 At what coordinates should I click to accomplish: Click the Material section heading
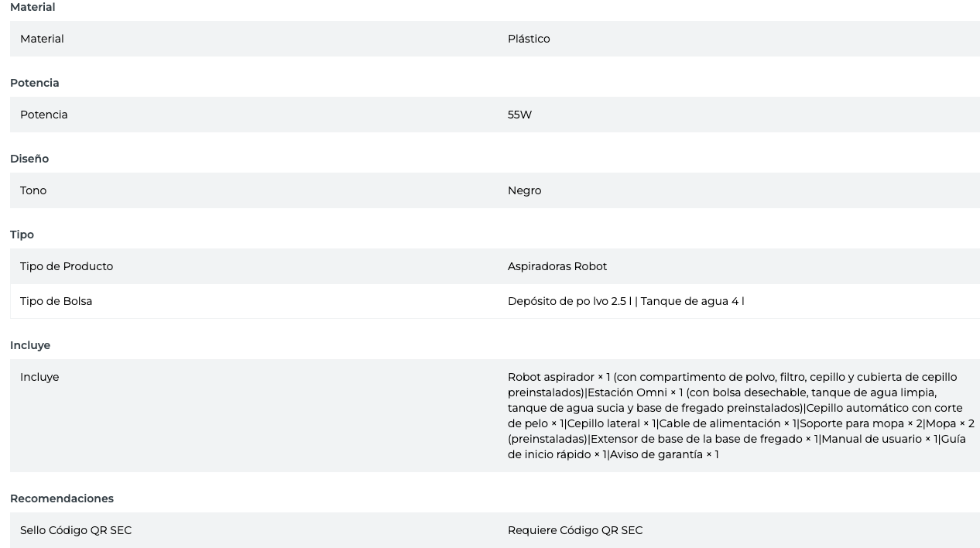33,7
